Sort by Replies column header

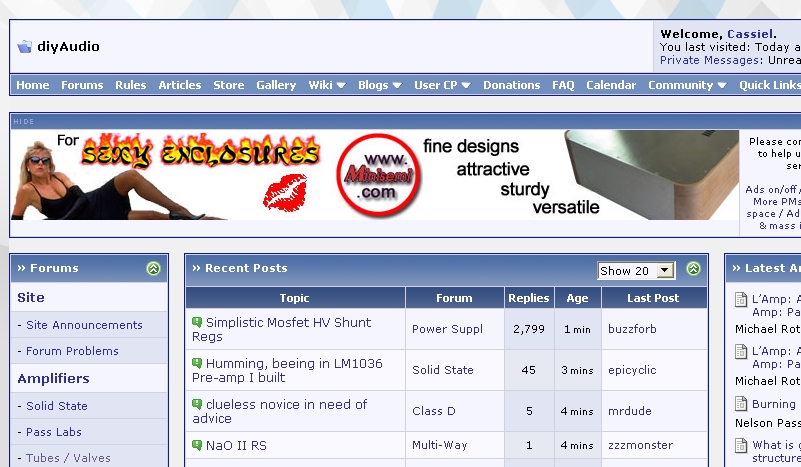(529, 298)
